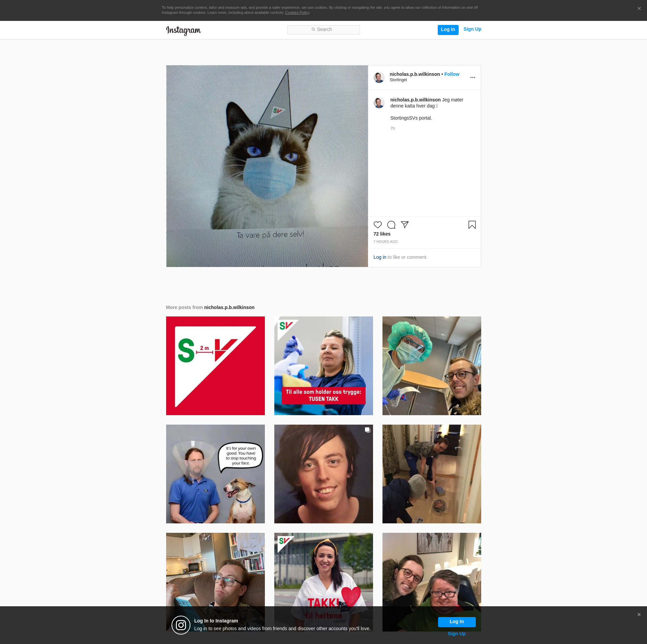
Task: Close the bottom Log In to Instagram banner
Action: pos(639,615)
